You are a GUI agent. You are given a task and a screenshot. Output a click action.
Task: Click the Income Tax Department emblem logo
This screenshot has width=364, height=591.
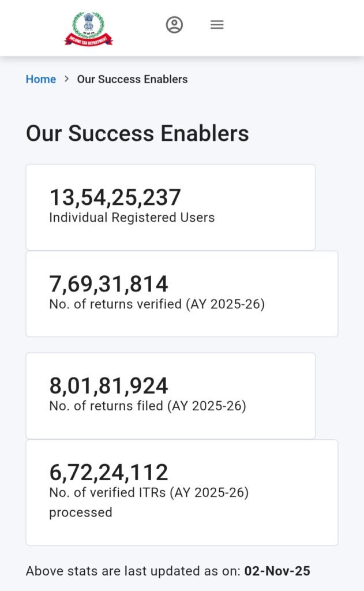point(88,23)
